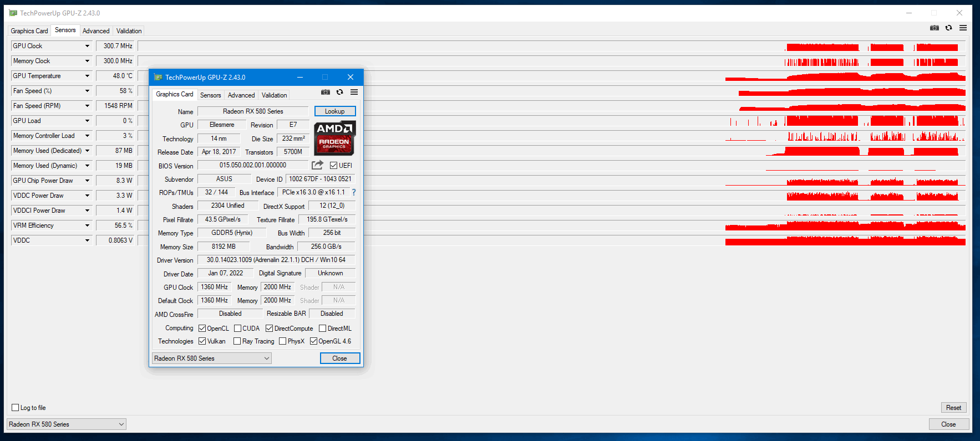The height and width of the screenshot is (441, 980).
Task: Click Close button at bottom of Sensors window
Action: pos(949,424)
